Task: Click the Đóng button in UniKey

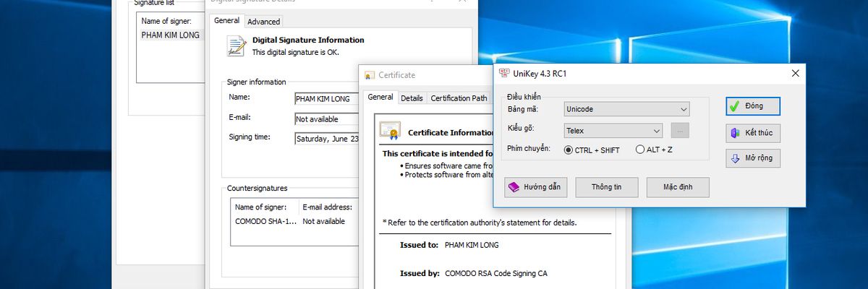Action: click(x=753, y=106)
